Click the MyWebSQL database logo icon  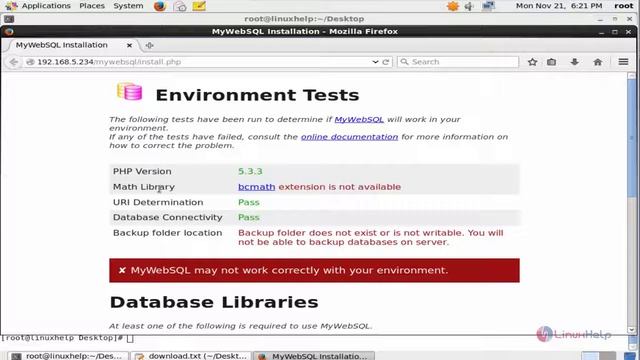pos(129,91)
